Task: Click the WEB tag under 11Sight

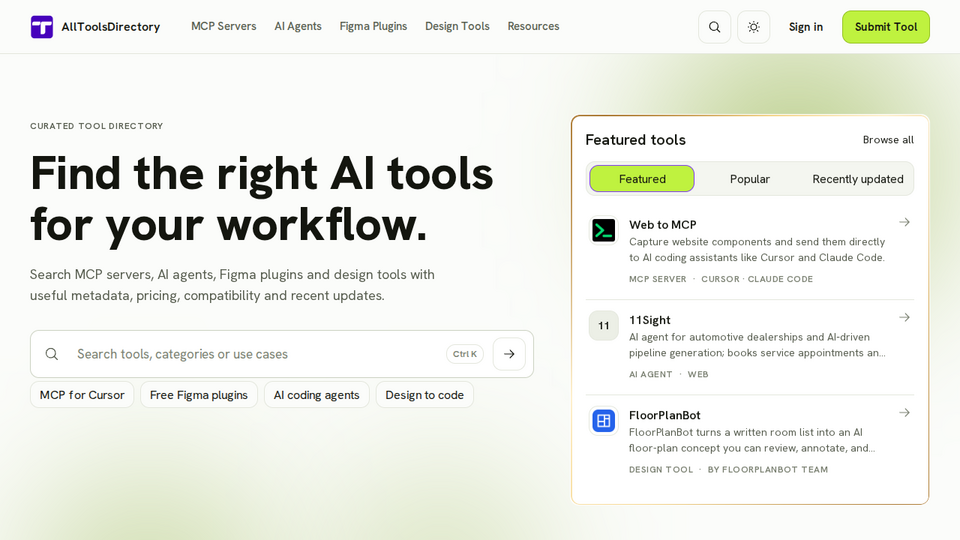Action: (x=698, y=374)
